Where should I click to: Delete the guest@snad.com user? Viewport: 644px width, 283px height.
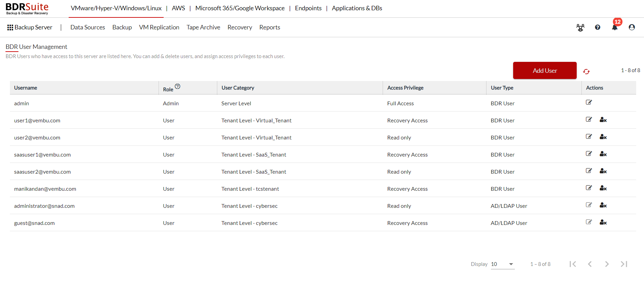pos(603,222)
